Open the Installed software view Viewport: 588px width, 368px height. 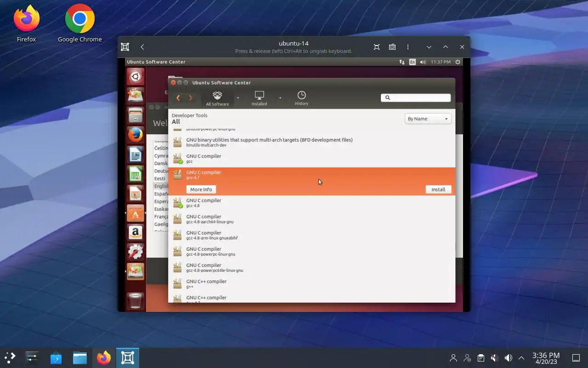(259, 98)
